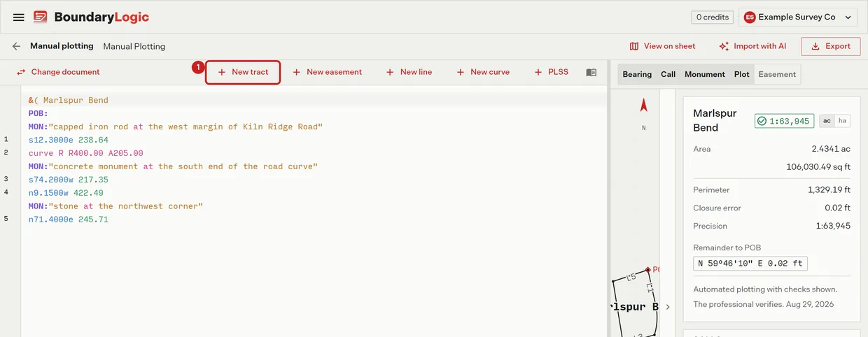Go back using the left arrow
Viewport: 868px width, 337px height.
[x=16, y=46]
